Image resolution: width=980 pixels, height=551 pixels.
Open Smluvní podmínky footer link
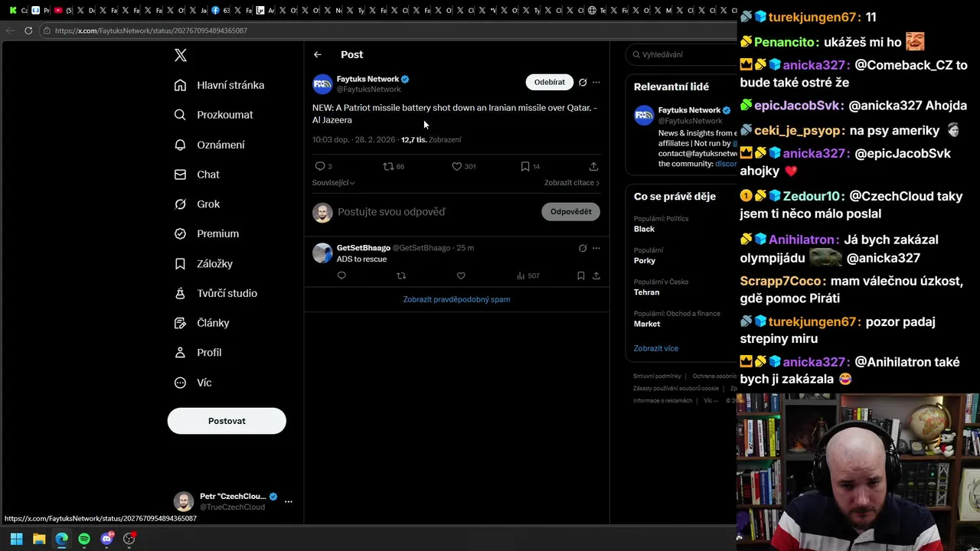click(657, 376)
